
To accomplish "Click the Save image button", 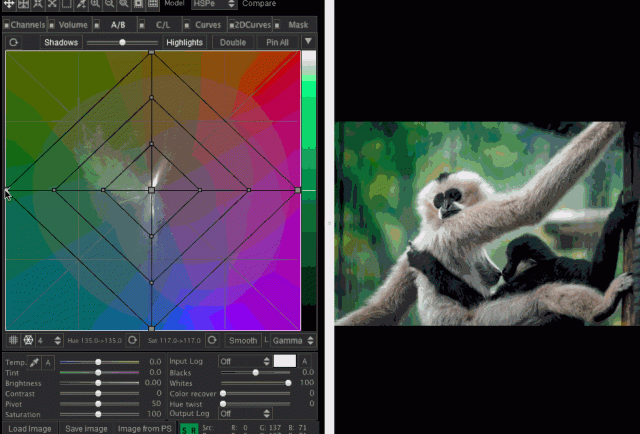I will click(x=86, y=429).
